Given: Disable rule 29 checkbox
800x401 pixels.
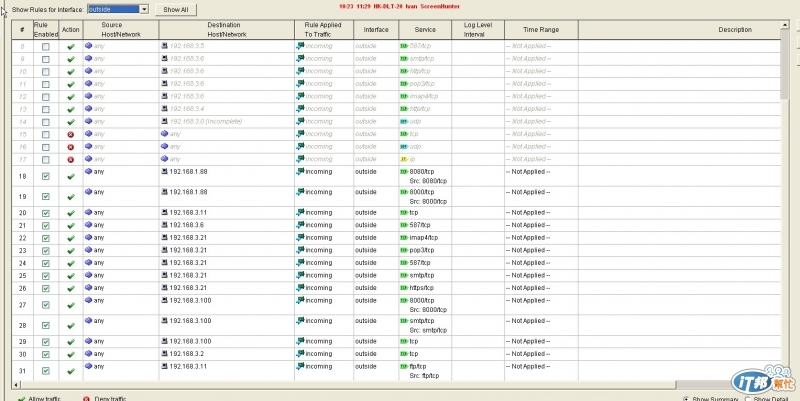Looking at the screenshot, I should click(x=45, y=342).
